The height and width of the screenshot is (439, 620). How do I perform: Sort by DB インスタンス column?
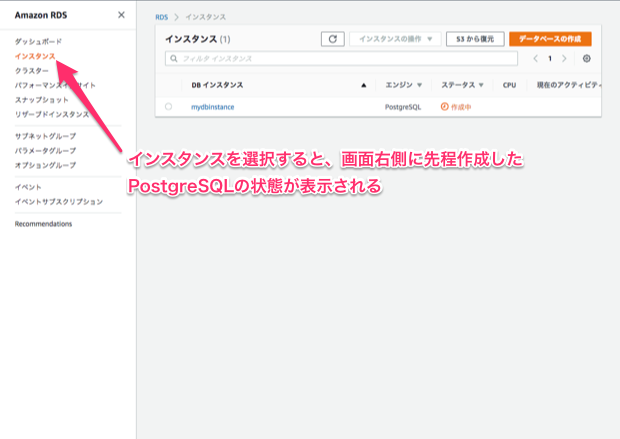coord(217,85)
